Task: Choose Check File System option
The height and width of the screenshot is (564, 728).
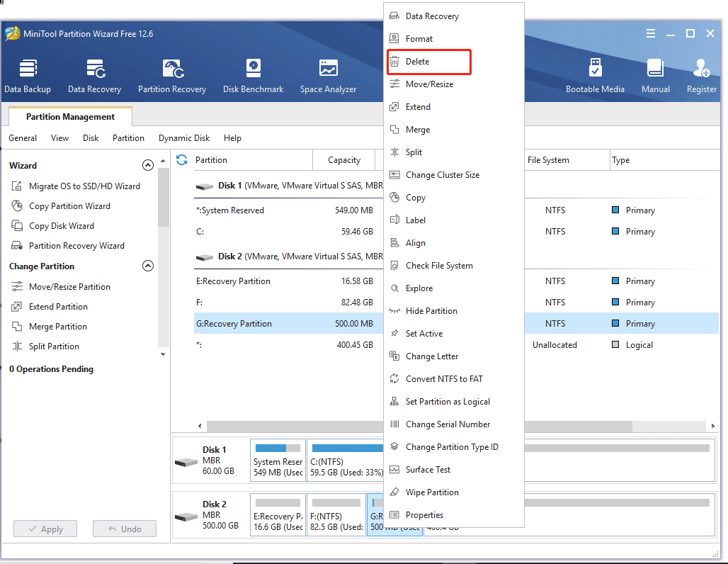Action: (x=454, y=265)
